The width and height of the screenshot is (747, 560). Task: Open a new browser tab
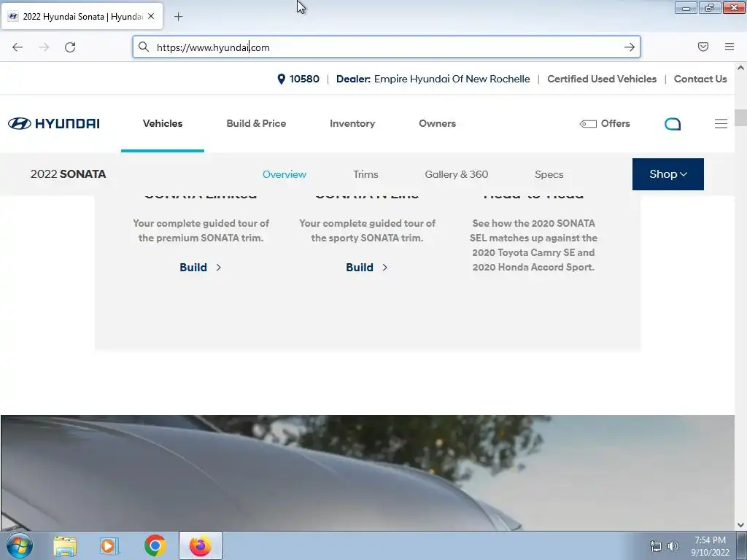tap(178, 17)
